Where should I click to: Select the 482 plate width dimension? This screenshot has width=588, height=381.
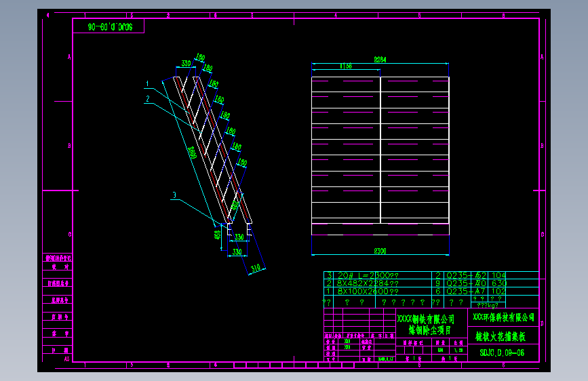click(235, 205)
